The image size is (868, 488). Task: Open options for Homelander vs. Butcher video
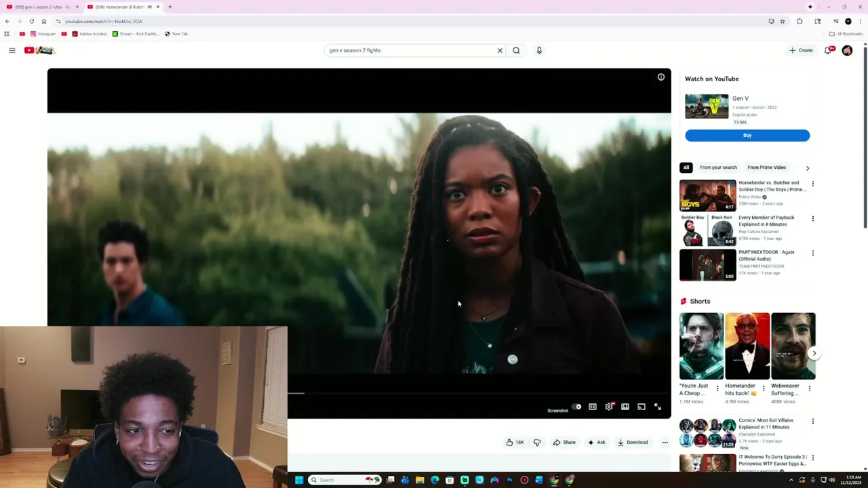tap(813, 184)
